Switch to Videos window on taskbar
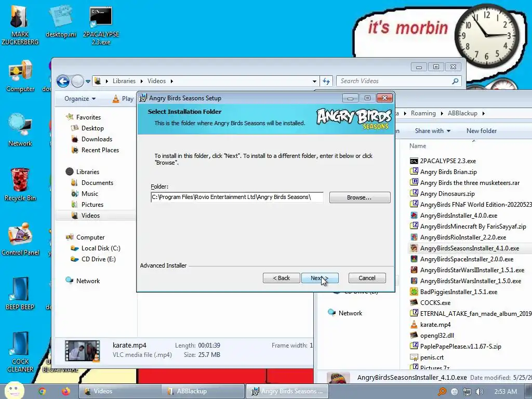 [x=120, y=391]
